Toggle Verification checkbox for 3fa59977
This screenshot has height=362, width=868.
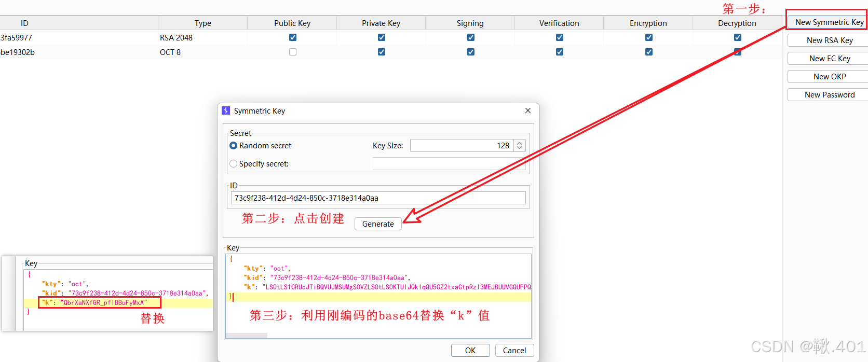pos(560,37)
